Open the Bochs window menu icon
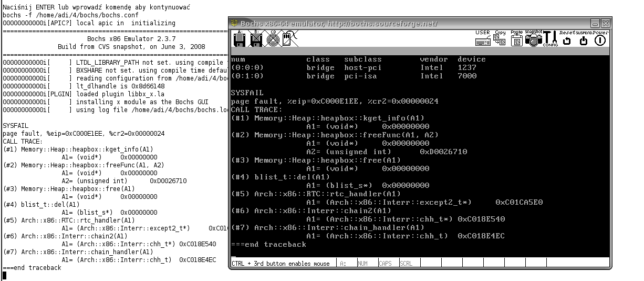The width and height of the screenshot is (644, 281). (x=234, y=24)
